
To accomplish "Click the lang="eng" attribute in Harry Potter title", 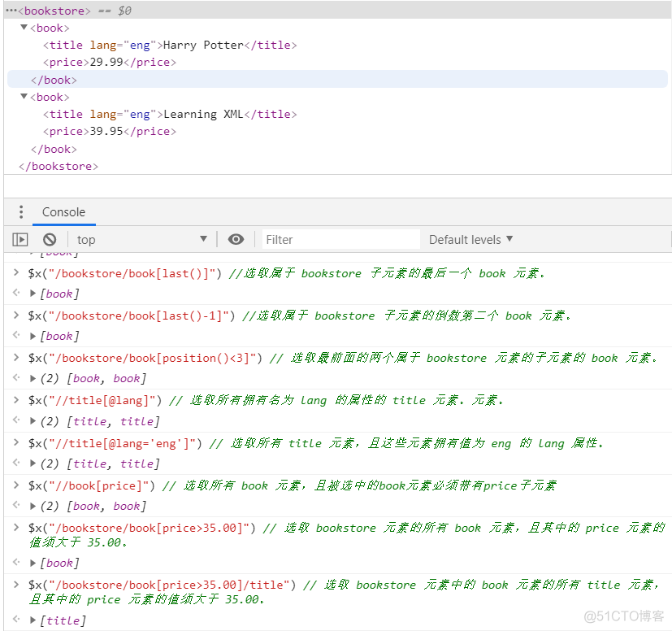I will [x=123, y=45].
